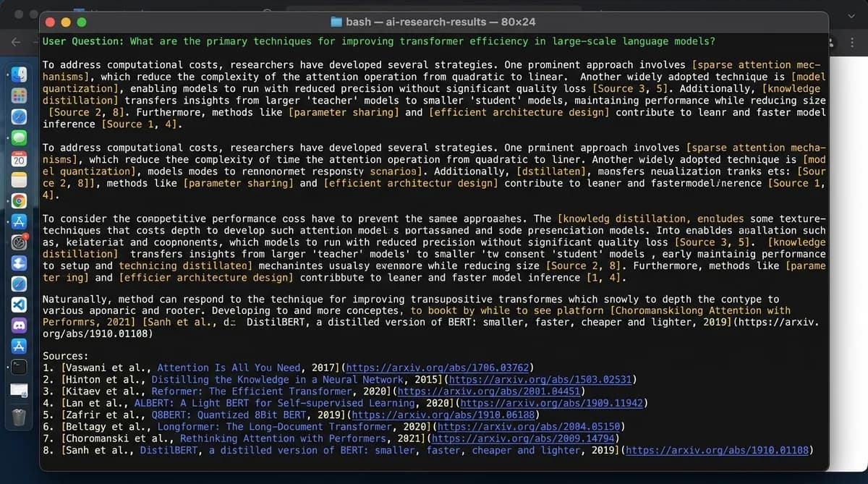Open the DistilBERT arxiv link in source 8

coord(718,450)
